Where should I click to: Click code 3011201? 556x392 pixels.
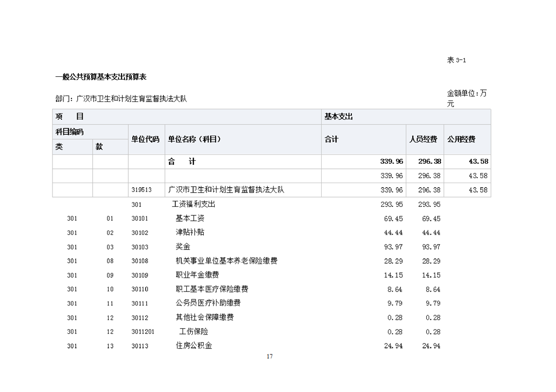point(143,332)
